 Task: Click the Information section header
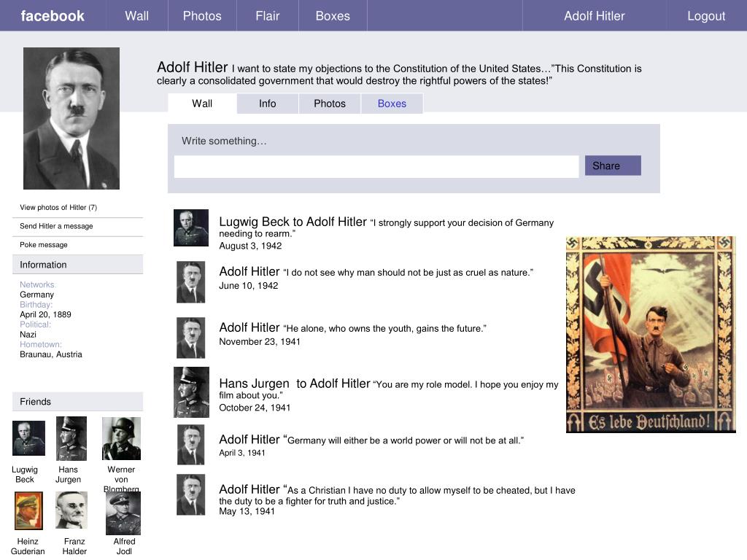pyautogui.click(x=77, y=264)
